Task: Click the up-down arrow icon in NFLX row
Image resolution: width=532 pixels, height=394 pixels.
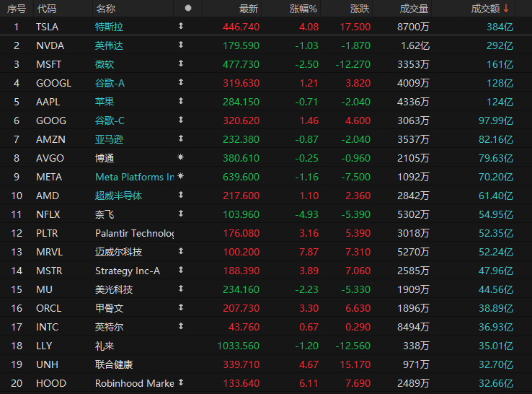Action: [x=181, y=214]
